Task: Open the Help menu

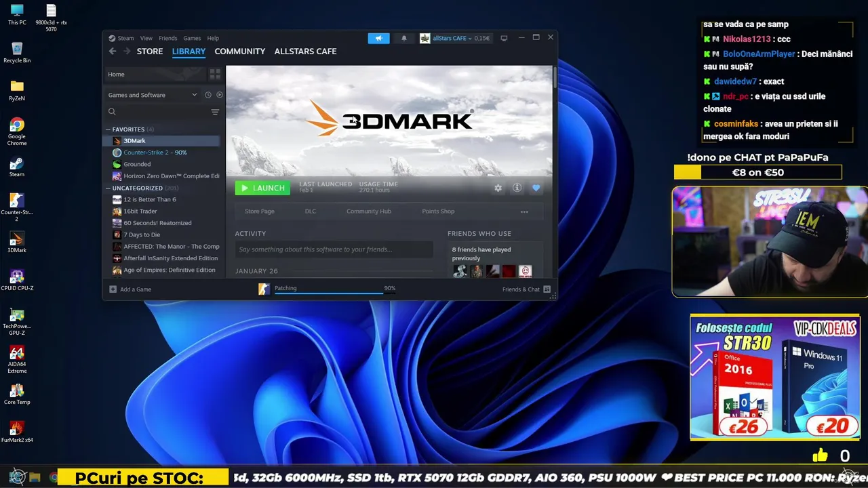Action: [x=213, y=38]
